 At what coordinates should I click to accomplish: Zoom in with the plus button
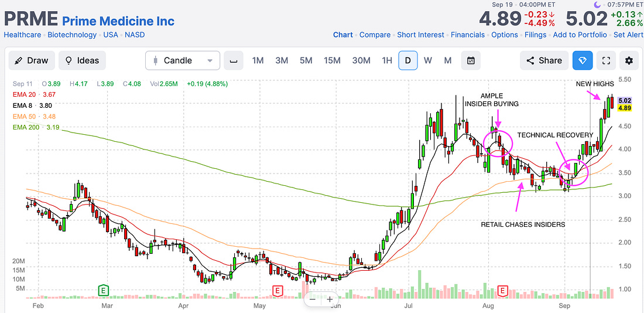click(x=330, y=299)
